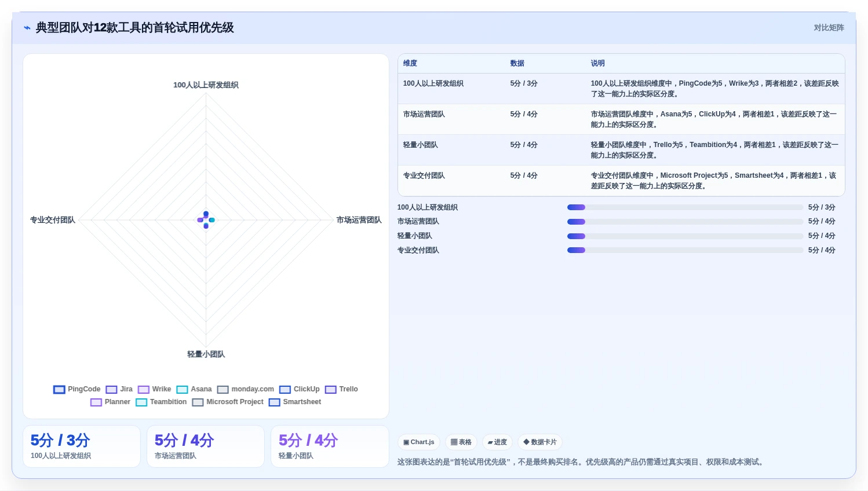Click radar axis label 专业交付团队
The image size is (868, 491).
tap(53, 220)
